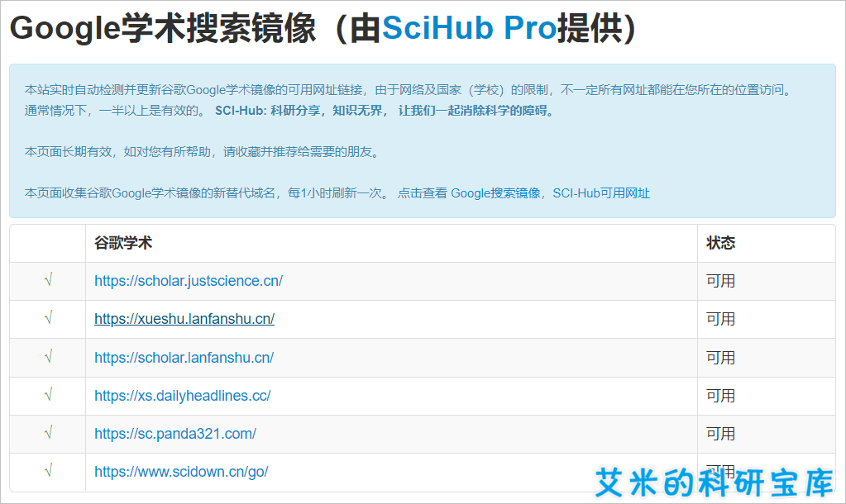Click checkmark icon beside scholar.lanfanshu.cn

click(x=48, y=357)
